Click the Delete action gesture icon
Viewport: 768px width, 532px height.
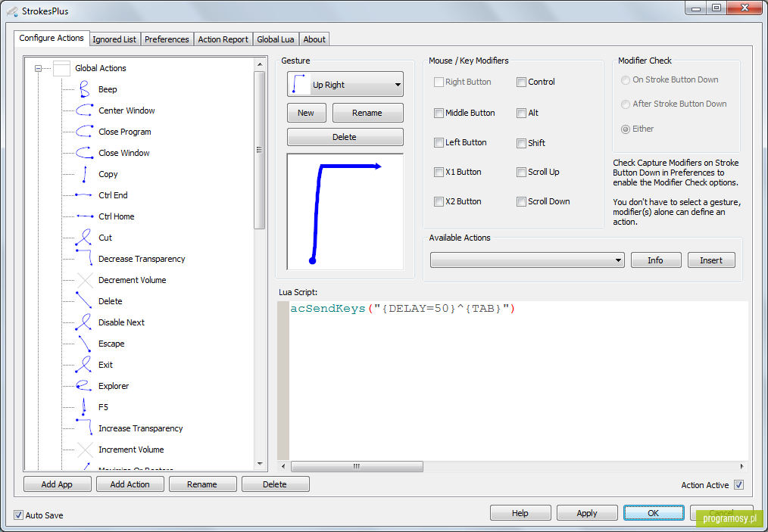[x=84, y=300]
